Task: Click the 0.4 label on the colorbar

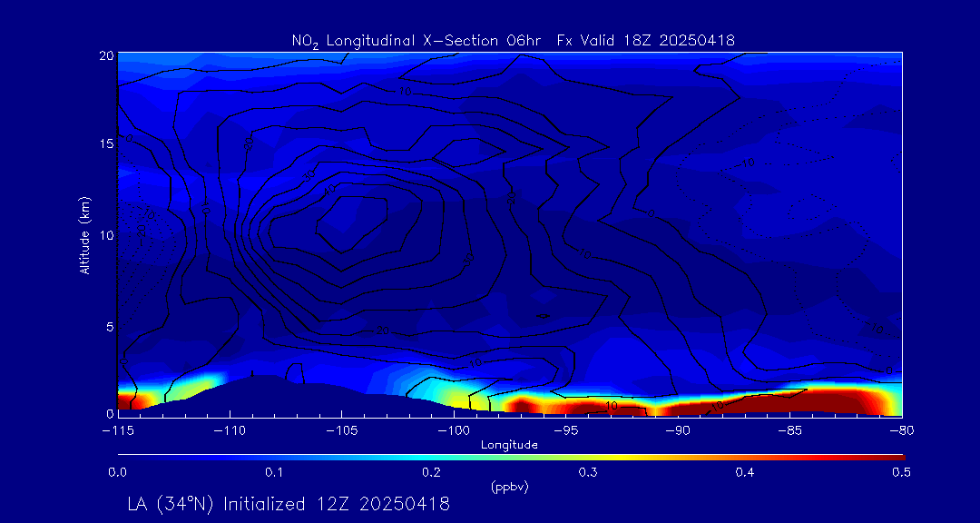Action: point(745,472)
